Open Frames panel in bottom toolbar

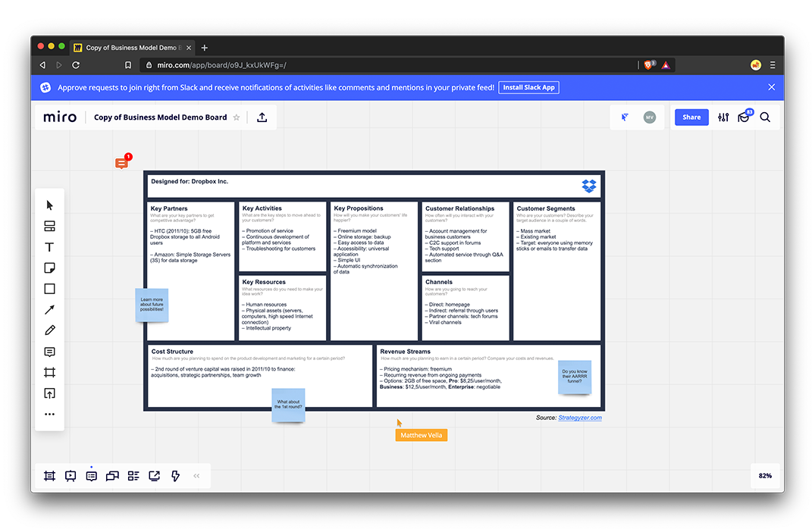[50, 476]
